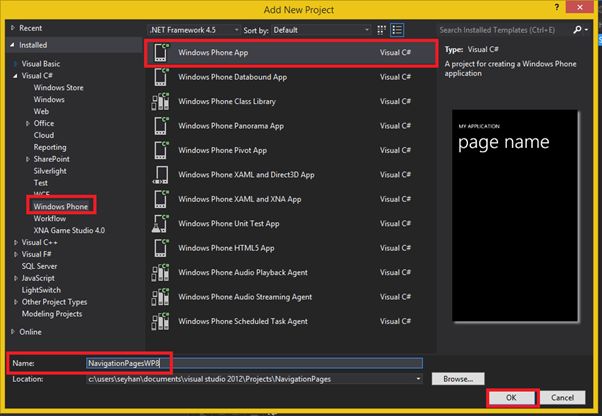
Task: Select Windows Phone Pivot App label
Action: pos(222,150)
